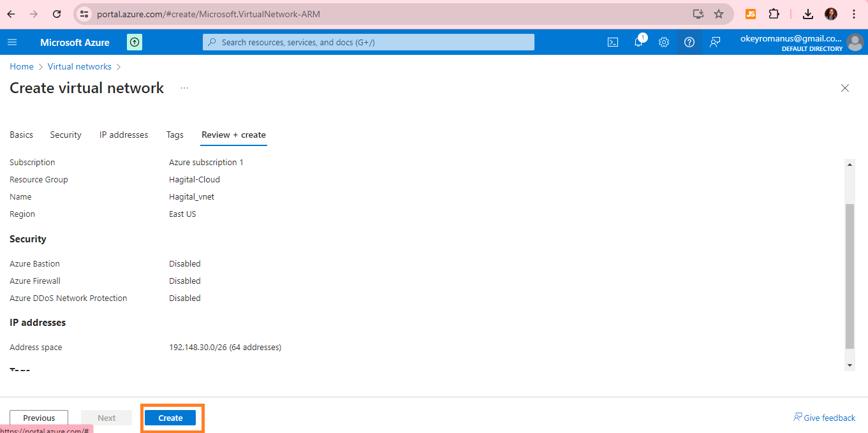Open browser Downloads icon
This screenshot has height=433, width=868.
pos(808,13)
